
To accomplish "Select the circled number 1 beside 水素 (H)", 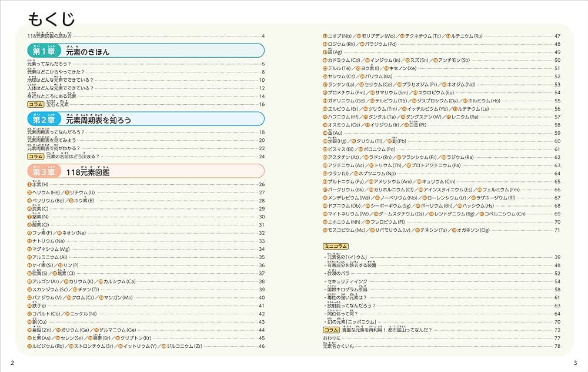I will click(29, 184).
